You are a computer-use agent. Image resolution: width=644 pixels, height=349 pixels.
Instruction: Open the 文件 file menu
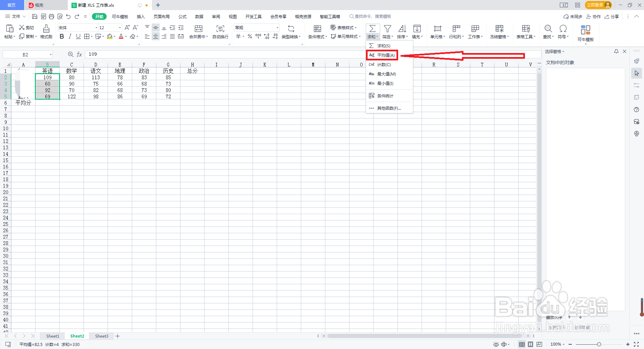[15, 16]
